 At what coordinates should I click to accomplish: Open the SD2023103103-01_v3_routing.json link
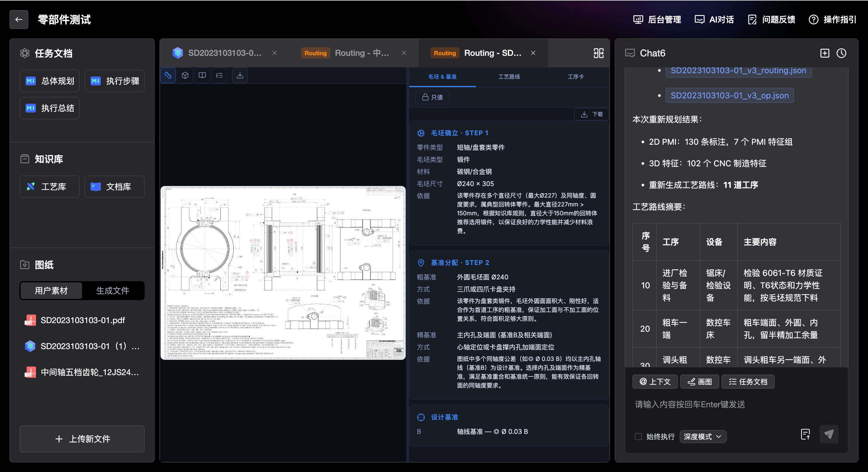[x=738, y=71]
